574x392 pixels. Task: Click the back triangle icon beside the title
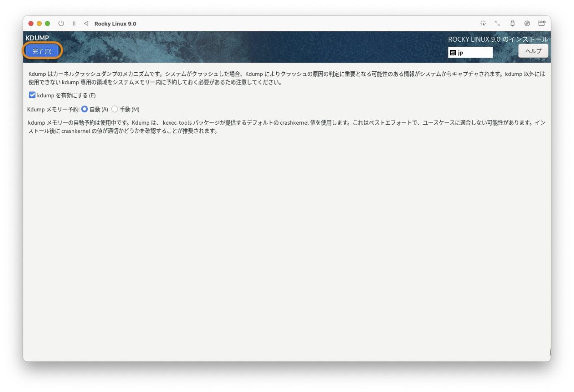tap(85, 23)
